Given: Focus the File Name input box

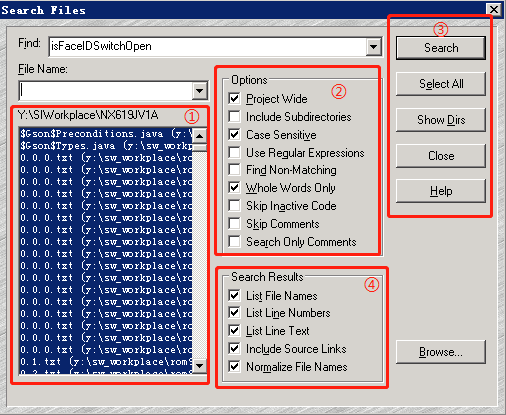Looking at the screenshot, I should coord(106,91).
